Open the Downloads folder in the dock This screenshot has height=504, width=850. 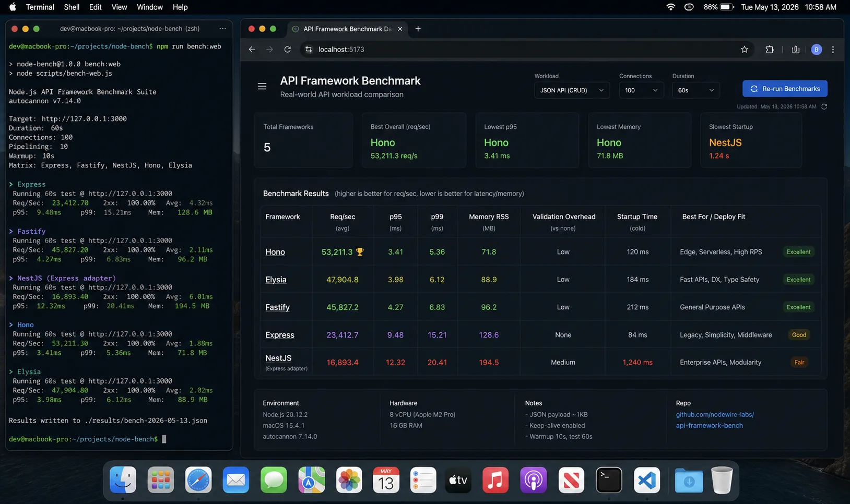[x=689, y=479]
